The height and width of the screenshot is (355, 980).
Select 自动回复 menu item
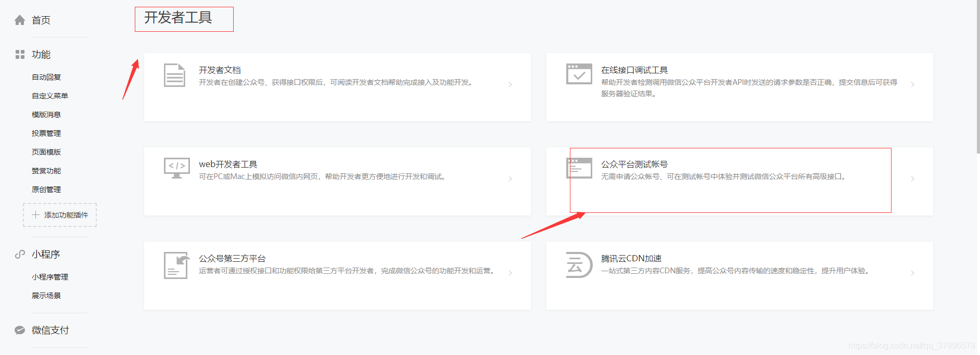coord(46,77)
